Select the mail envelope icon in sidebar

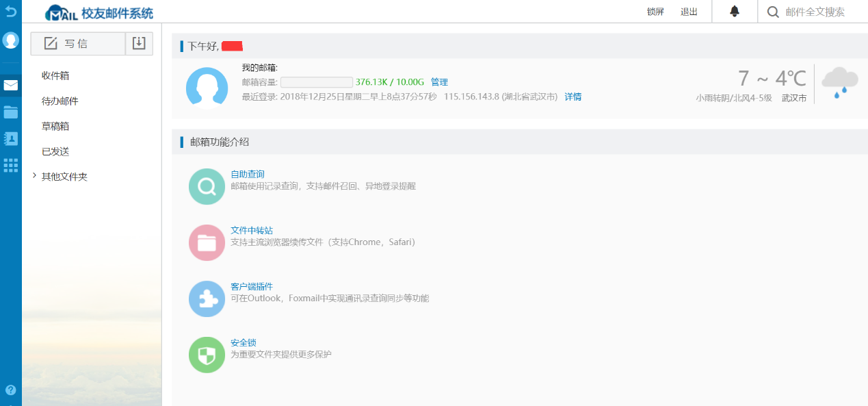[x=10, y=86]
